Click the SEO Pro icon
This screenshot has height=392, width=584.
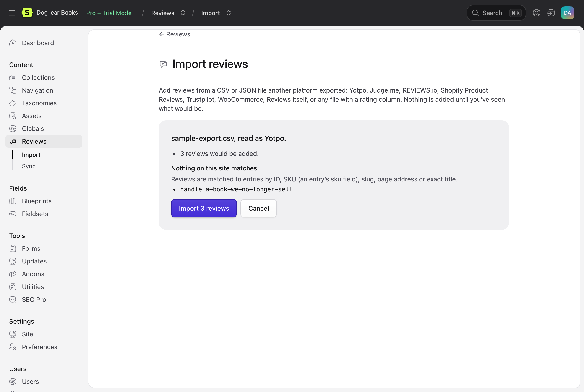tap(13, 299)
